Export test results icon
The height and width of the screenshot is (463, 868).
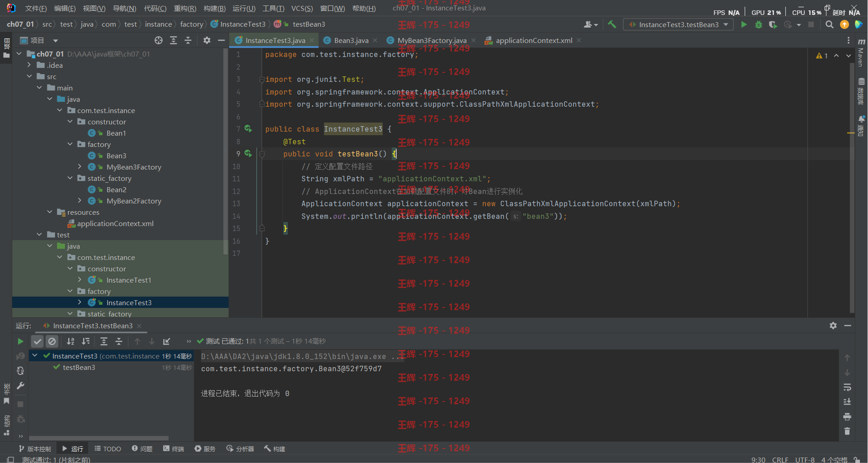(x=167, y=341)
